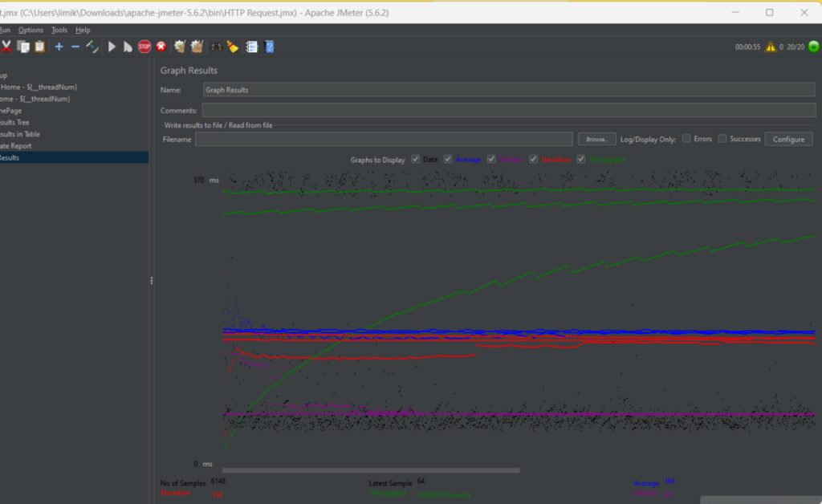The image size is (822, 504).
Task: Click the yellow warning triangle log icon
Action: [771, 47]
